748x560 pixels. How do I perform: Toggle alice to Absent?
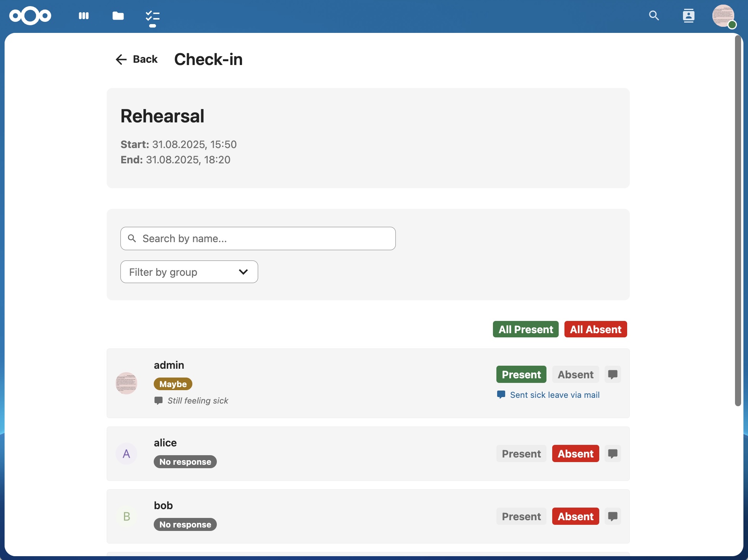pos(575,454)
